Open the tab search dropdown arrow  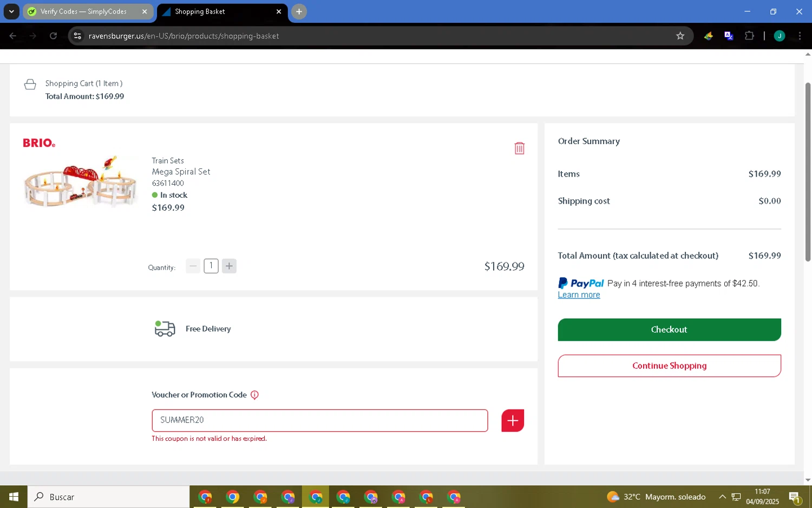coord(11,11)
